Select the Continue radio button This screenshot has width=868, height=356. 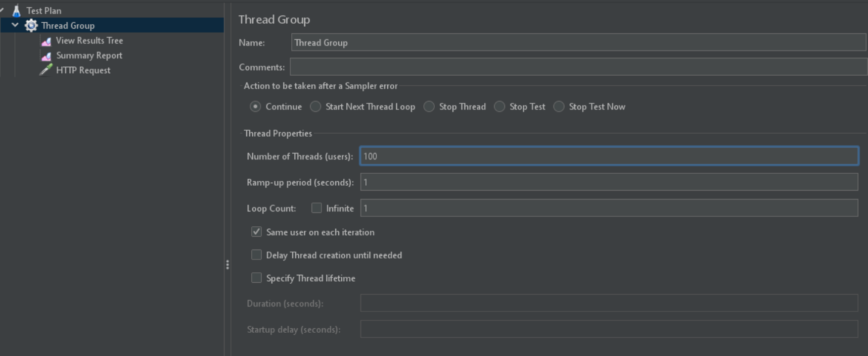point(255,107)
